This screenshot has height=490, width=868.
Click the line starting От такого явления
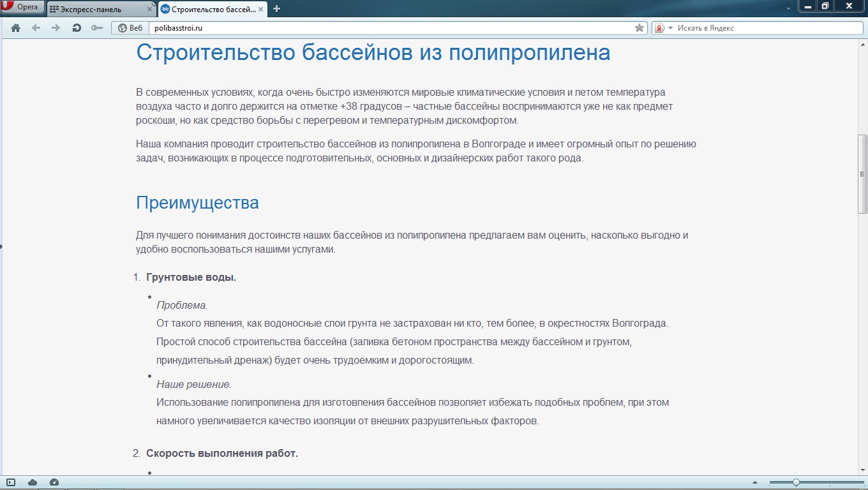pyautogui.click(x=412, y=323)
